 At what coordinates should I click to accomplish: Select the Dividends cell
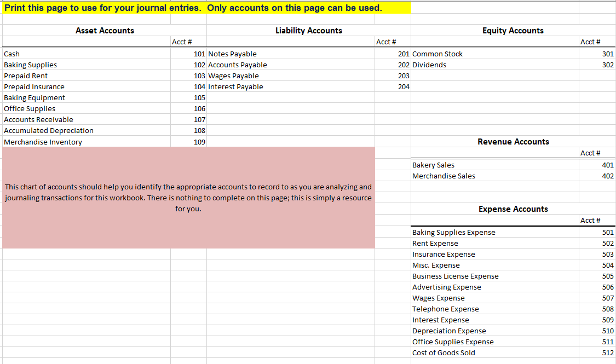point(495,65)
